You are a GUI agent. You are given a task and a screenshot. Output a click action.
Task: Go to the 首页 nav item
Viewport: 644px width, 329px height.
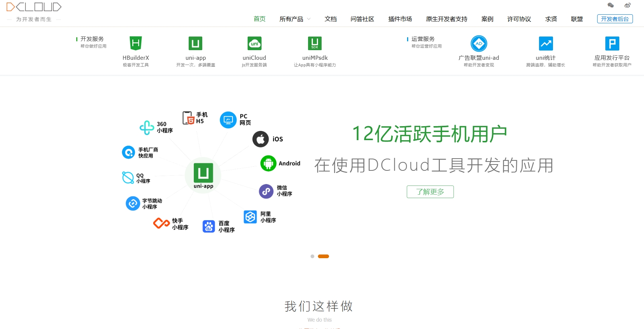[x=259, y=19]
